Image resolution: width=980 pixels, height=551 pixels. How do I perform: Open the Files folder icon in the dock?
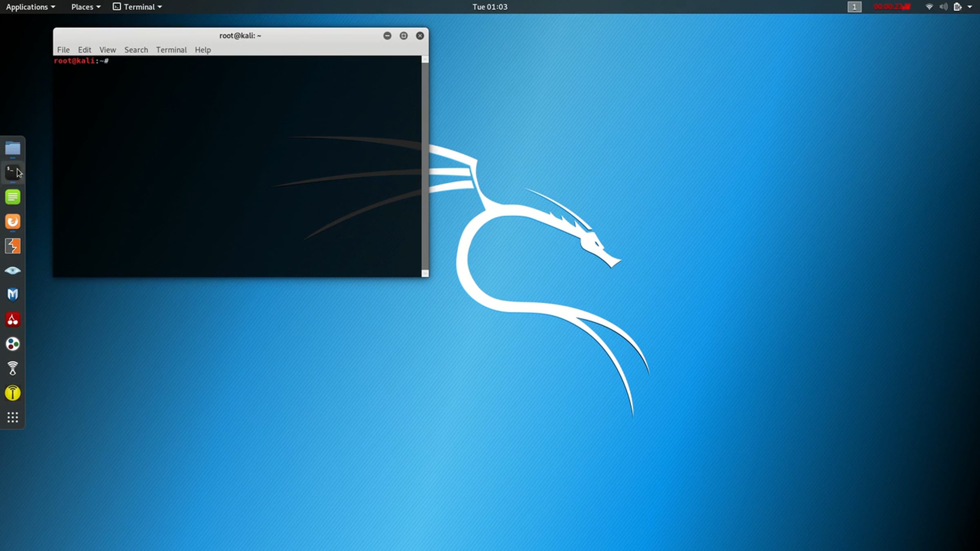[x=13, y=148]
